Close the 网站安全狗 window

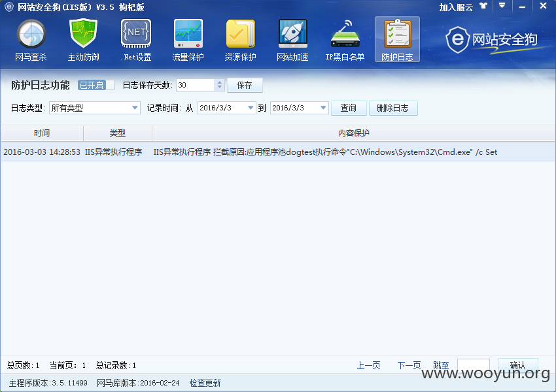(543, 6)
